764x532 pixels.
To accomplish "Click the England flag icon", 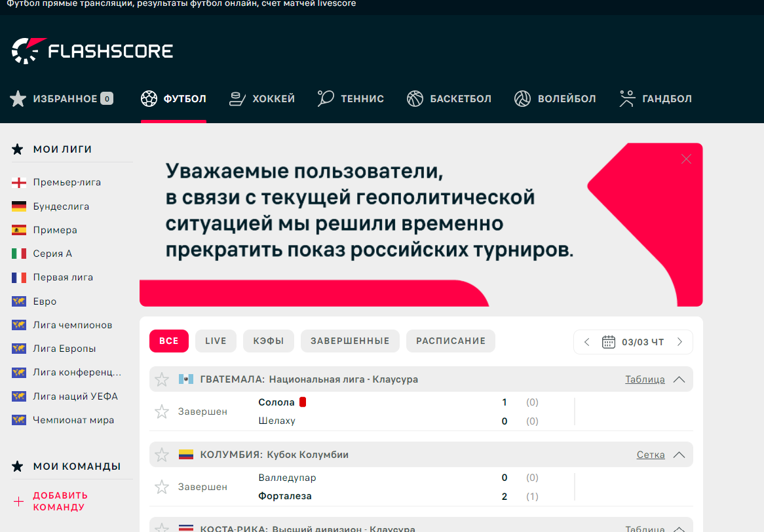I will pyautogui.click(x=19, y=183).
